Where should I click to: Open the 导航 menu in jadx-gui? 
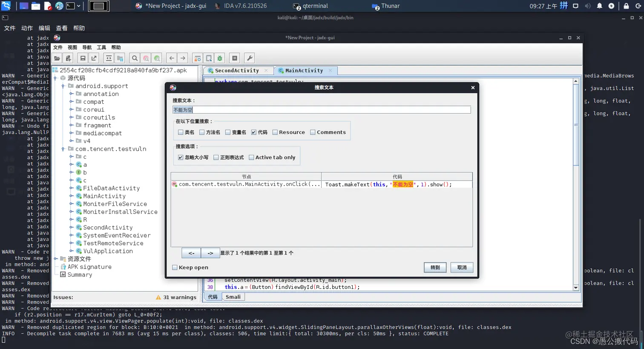coord(87,48)
